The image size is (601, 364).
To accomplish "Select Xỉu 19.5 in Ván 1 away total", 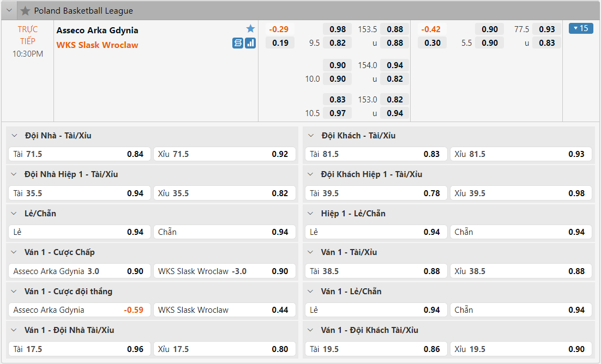I will (521, 349).
